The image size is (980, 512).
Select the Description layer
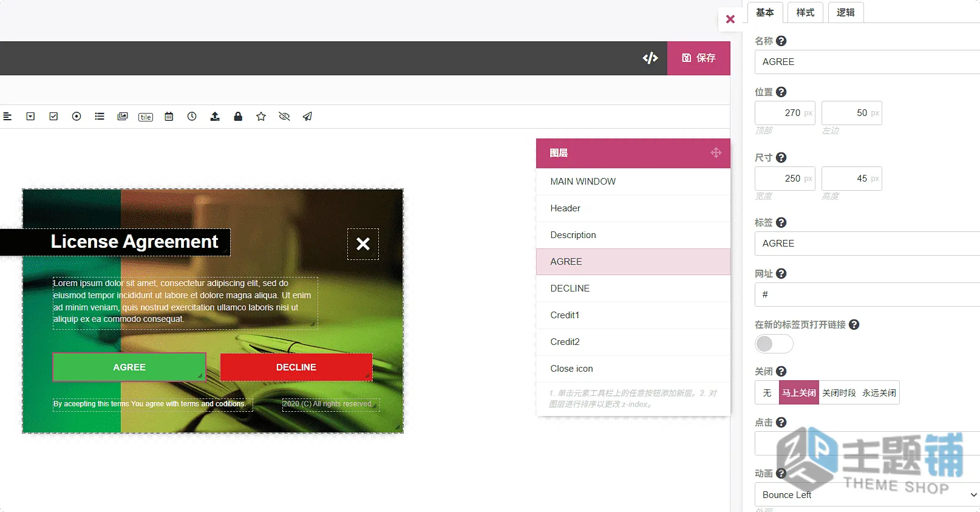[633, 235]
